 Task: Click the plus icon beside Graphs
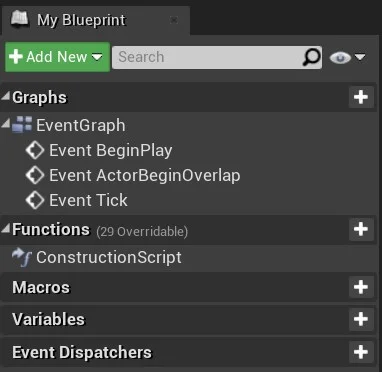click(x=361, y=97)
